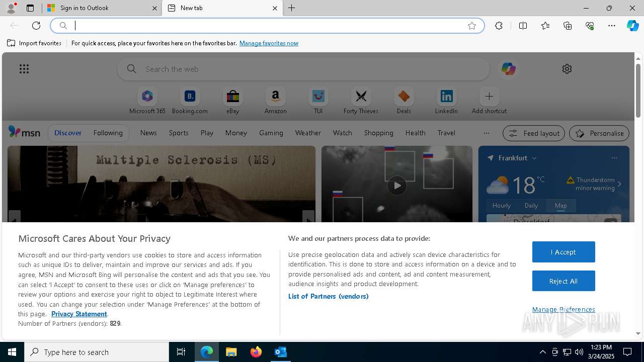Open the Watch category
This screenshot has width=644, height=362.
click(x=343, y=133)
